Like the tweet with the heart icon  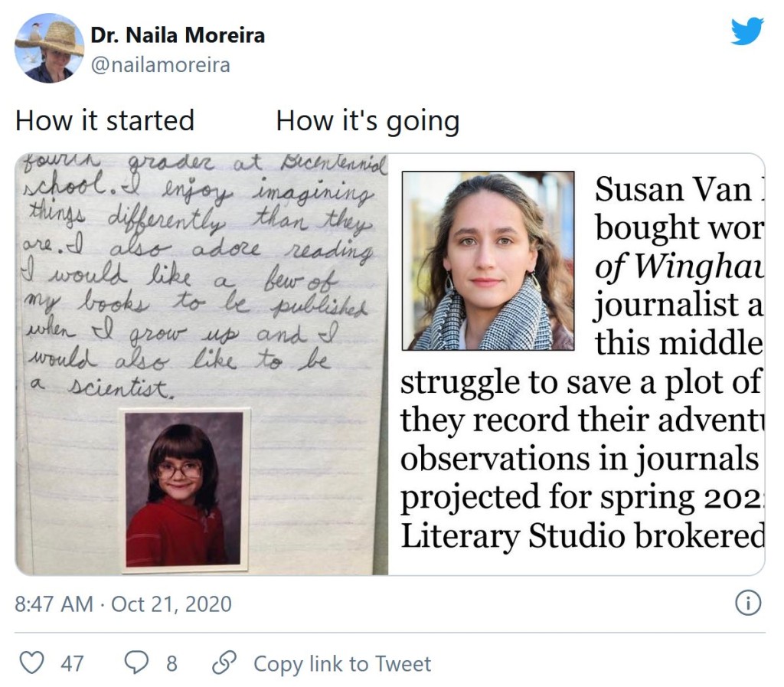(31, 663)
